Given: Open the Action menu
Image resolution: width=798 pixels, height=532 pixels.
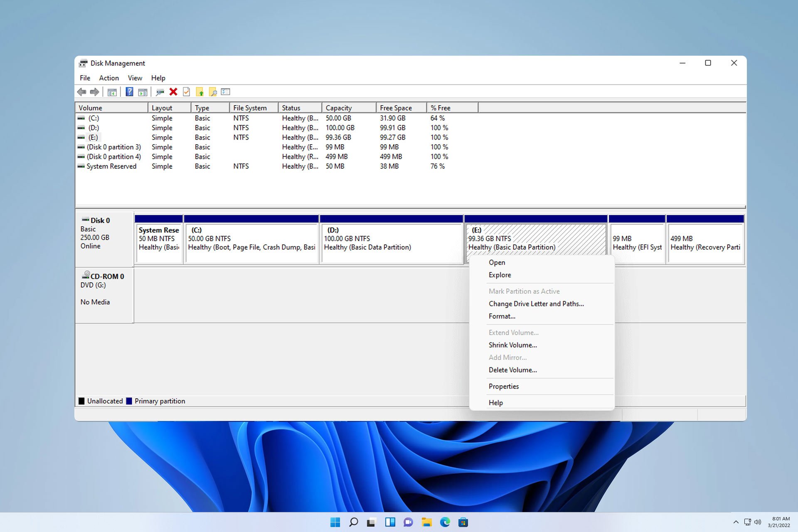Looking at the screenshot, I should (108, 78).
